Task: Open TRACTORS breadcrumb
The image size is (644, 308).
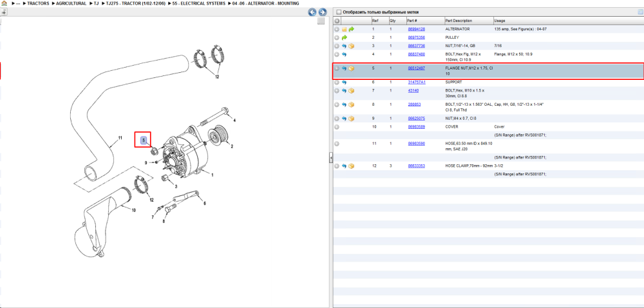Action: [38, 3]
